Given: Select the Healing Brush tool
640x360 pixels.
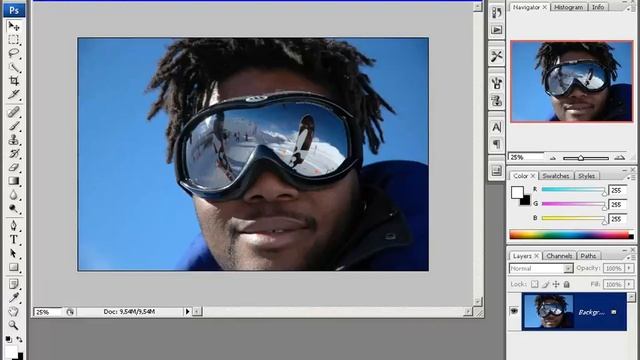Looking at the screenshot, I should (x=13, y=111).
